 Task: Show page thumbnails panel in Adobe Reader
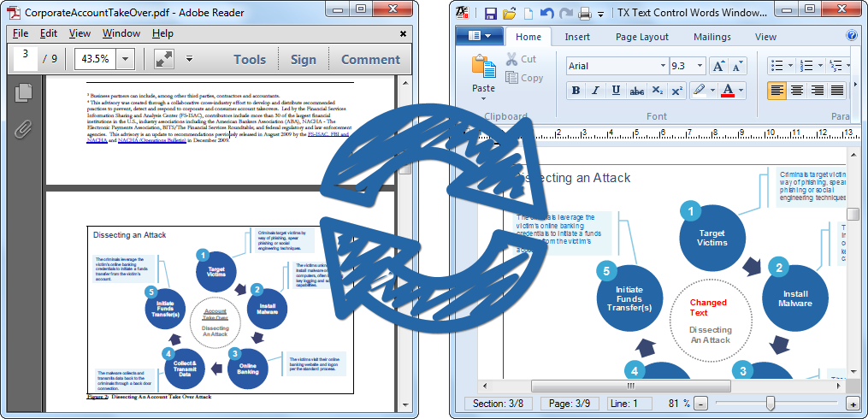[24, 93]
